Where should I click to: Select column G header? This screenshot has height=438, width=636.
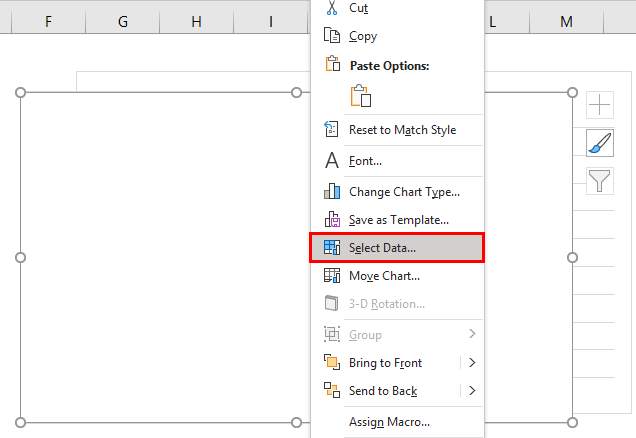coord(122,21)
